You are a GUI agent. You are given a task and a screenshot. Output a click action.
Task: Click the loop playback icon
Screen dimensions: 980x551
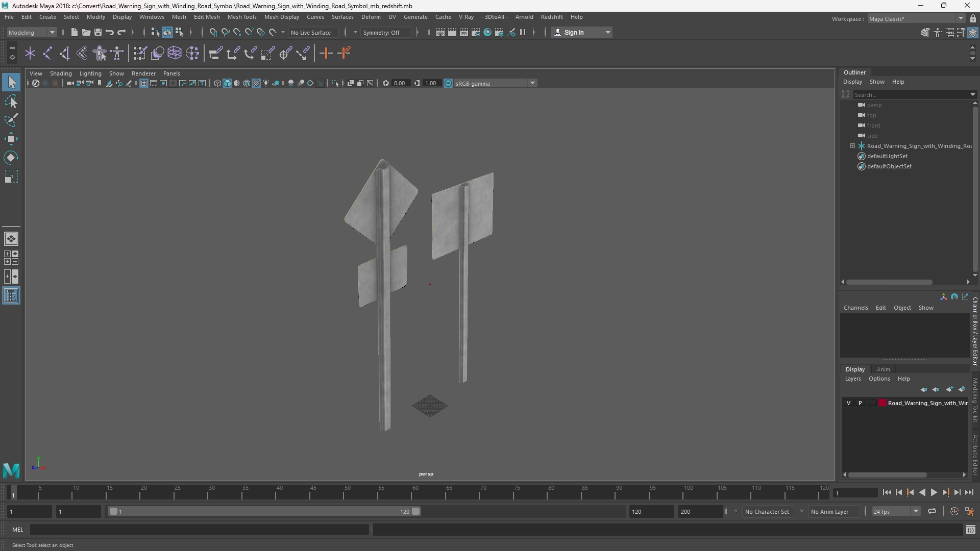click(932, 511)
